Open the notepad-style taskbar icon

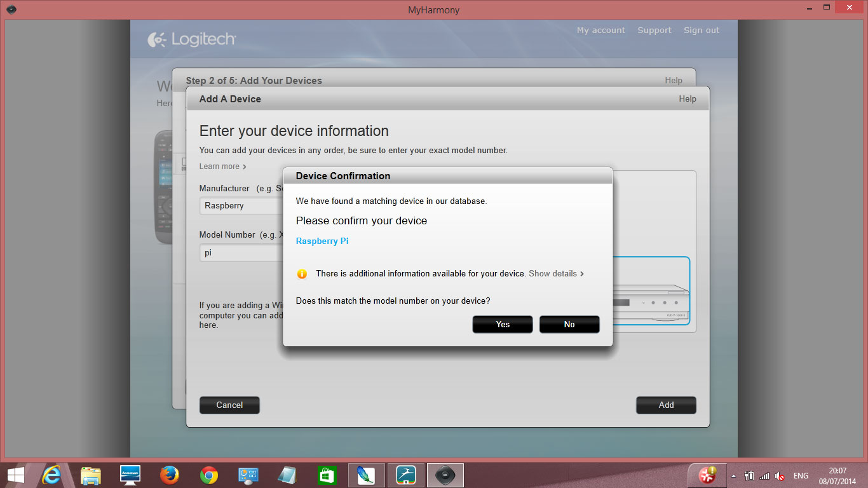click(x=287, y=475)
